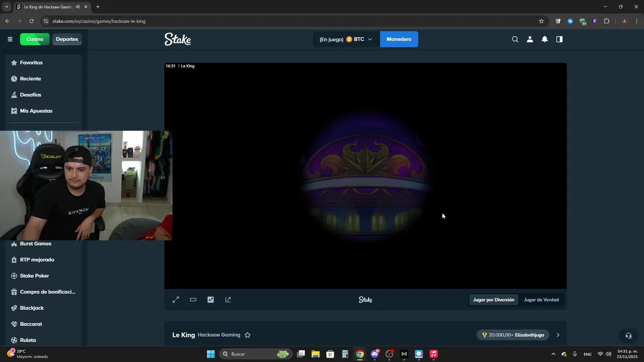Screen dimensions: 644x362
Task: Open Compra de bonificaciones in sidebar
Action: click(x=44, y=292)
